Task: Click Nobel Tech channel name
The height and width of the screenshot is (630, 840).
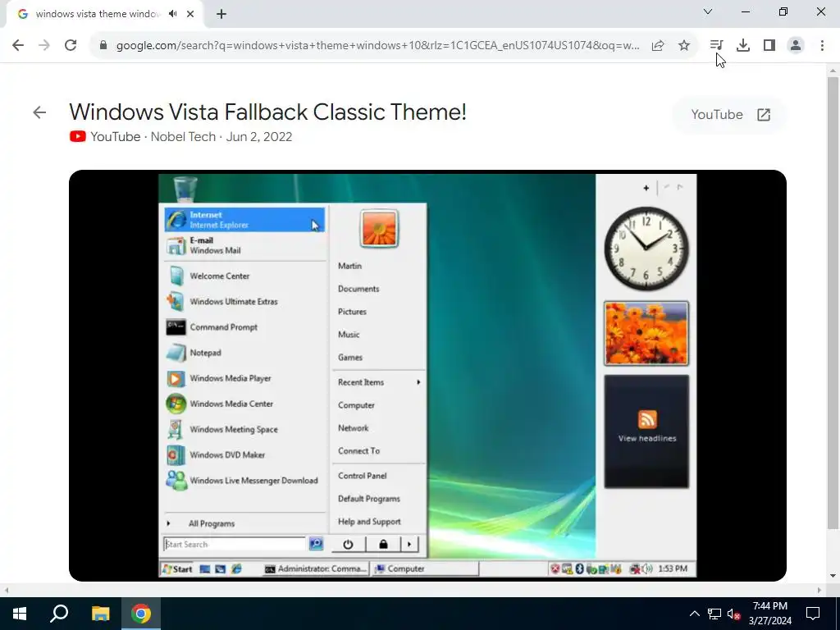Action: point(183,137)
